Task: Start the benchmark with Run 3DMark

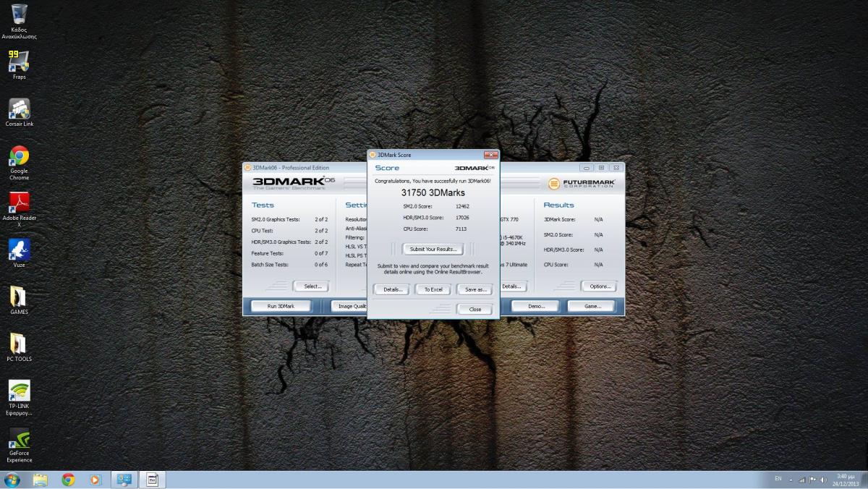Action: tap(281, 306)
